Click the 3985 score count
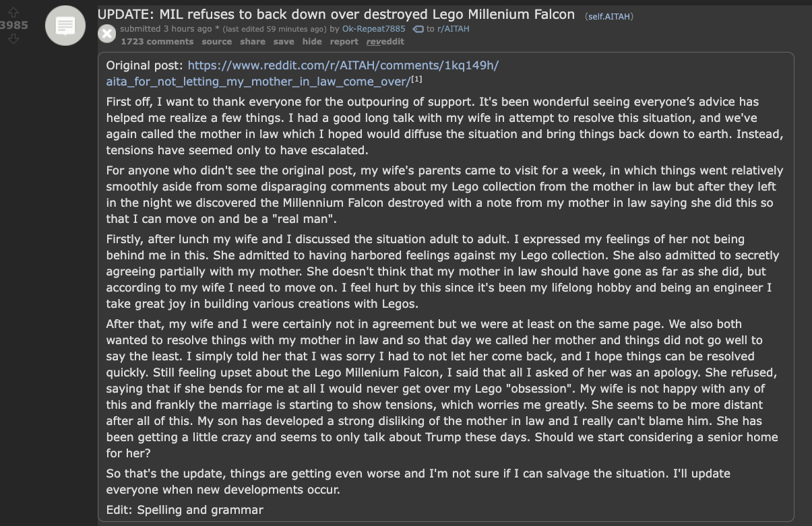 [14, 25]
